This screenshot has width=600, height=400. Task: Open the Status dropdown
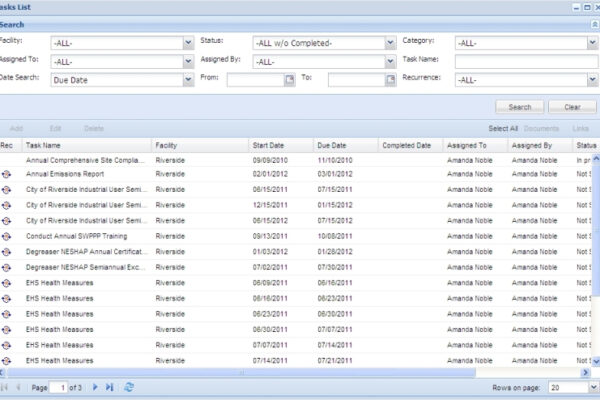pos(390,42)
